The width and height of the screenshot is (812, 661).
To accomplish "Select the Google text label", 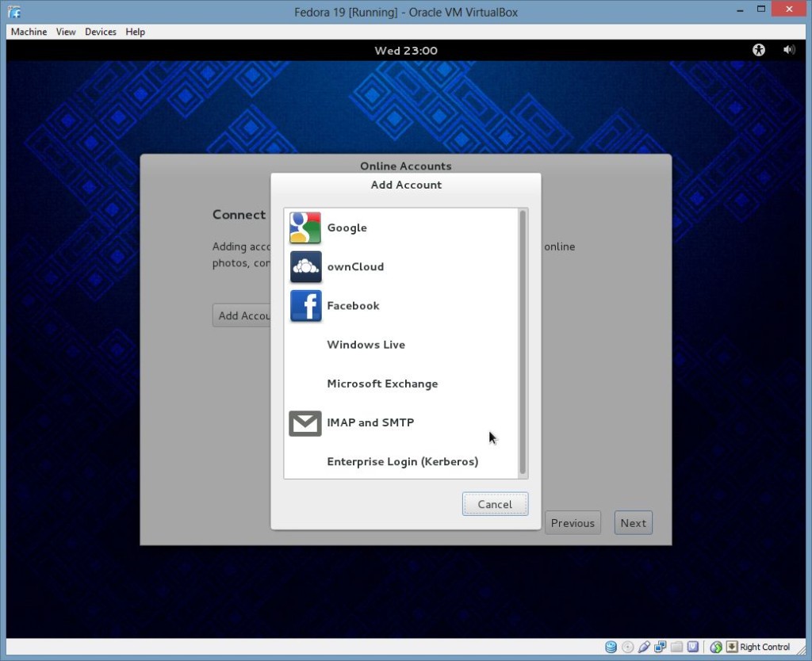I will tap(347, 227).
